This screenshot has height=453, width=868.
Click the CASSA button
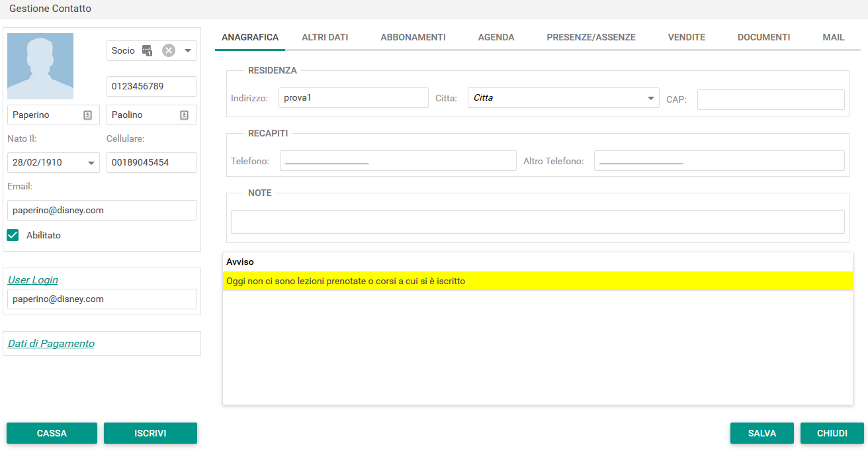click(x=52, y=433)
